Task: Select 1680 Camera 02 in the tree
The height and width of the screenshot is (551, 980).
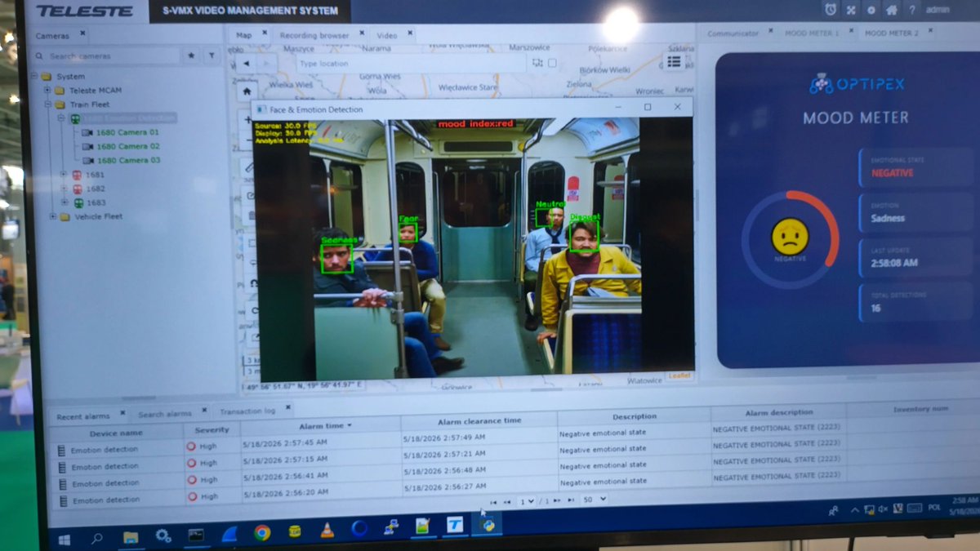Action: (x=127, y=146)
